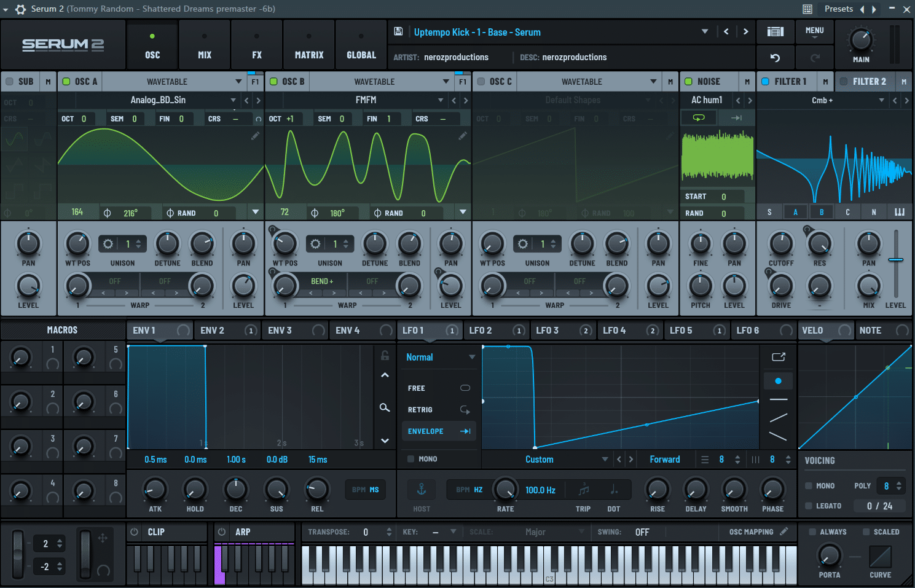This screenshot has height=588, width=915.
Task: Open the MENU button
Action: 814,31
